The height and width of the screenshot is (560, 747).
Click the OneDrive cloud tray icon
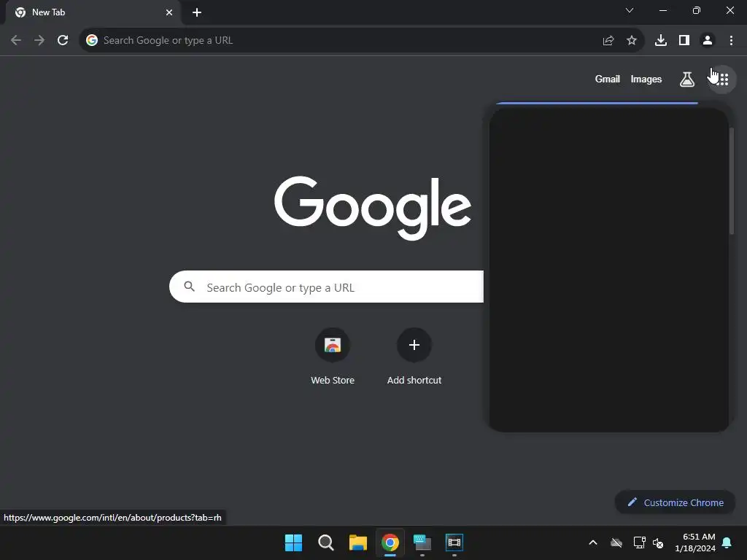pyautogui.click(x=616, y=542)
